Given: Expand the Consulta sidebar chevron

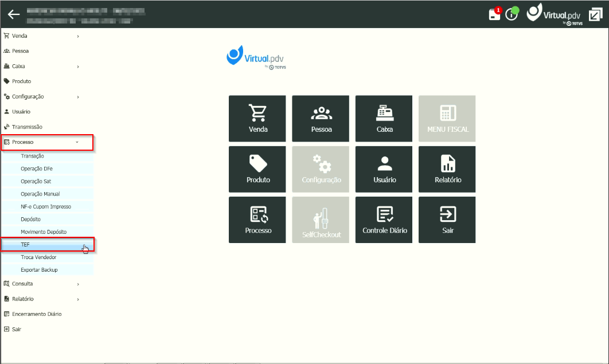Looking at the screenshot, I should click(78, 284).
